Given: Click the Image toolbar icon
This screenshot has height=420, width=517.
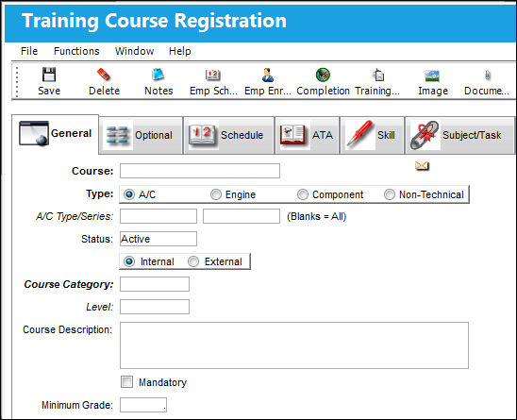Looking at the screenshot, I should [432, 76].
